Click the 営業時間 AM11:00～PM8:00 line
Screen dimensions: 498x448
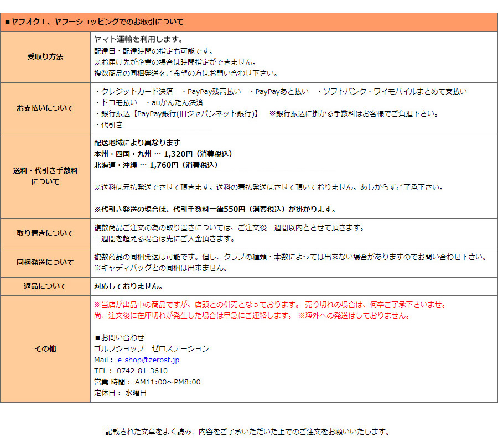click(x=147, y=382)
